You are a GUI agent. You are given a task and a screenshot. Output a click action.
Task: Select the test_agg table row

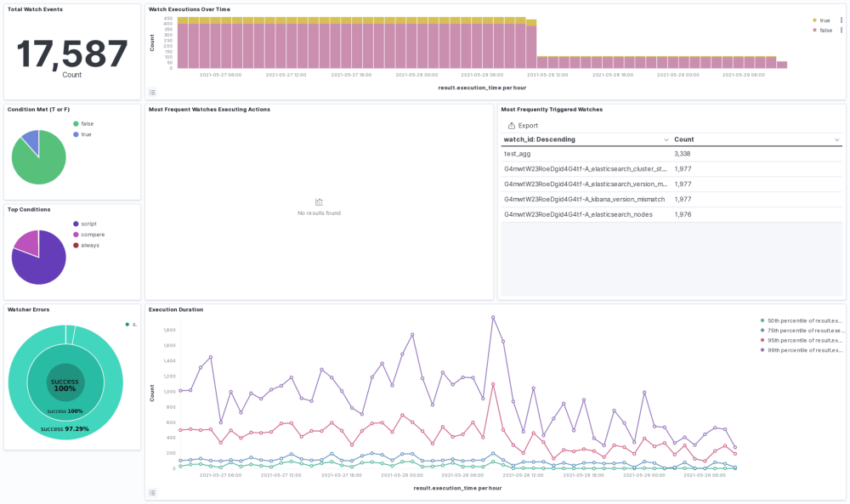(x=518, y=154)
